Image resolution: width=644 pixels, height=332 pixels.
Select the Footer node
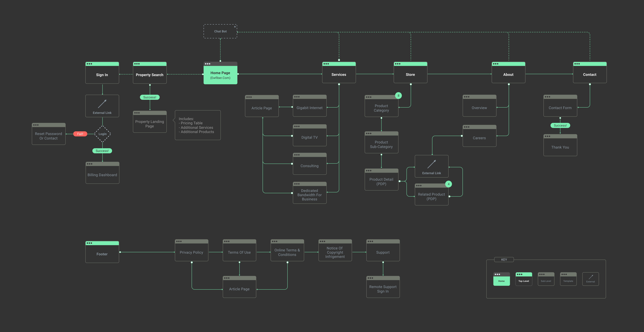click(102, 252)
